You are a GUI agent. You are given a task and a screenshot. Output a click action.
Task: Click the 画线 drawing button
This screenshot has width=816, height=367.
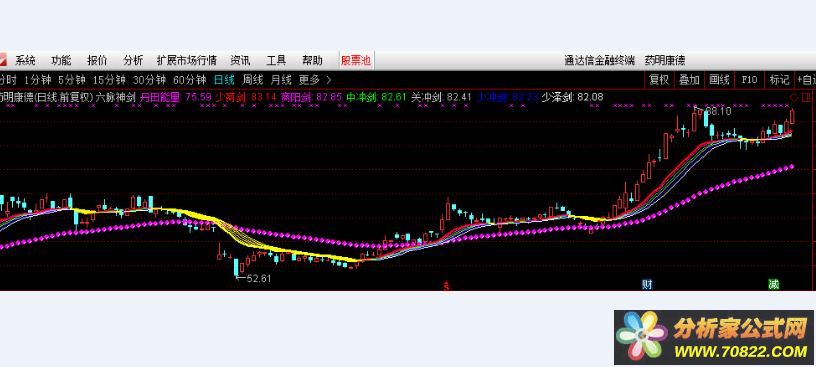(719, 80)
